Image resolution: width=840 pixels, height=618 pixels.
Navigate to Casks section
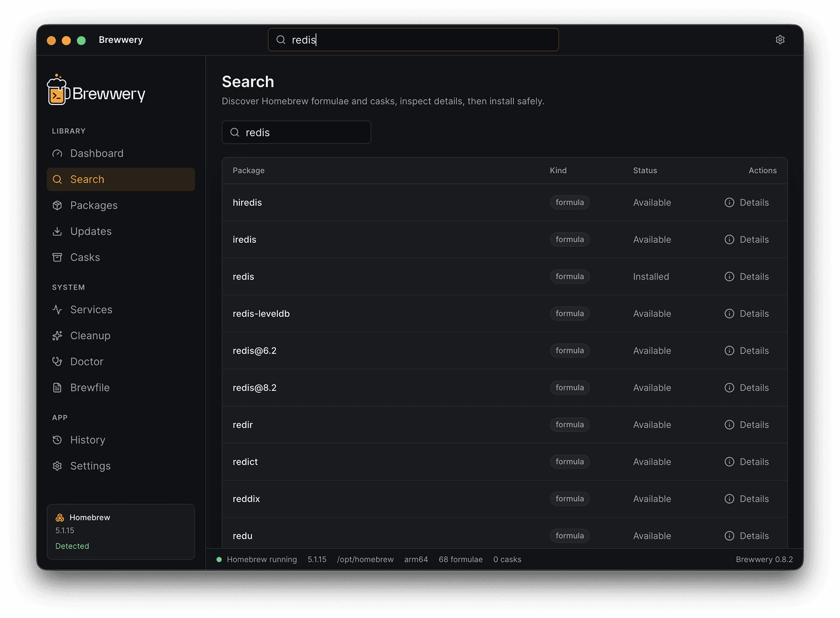(121, 257)
